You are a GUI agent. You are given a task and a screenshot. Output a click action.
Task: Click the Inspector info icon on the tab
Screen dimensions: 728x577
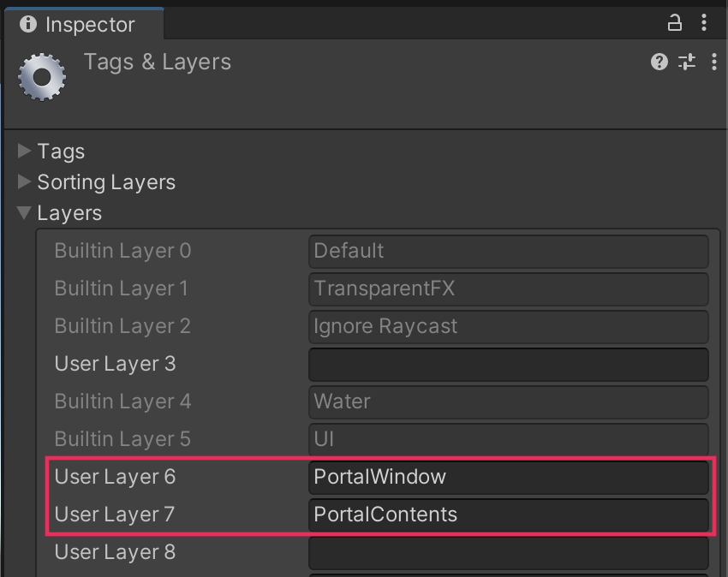tap(28, 24)
